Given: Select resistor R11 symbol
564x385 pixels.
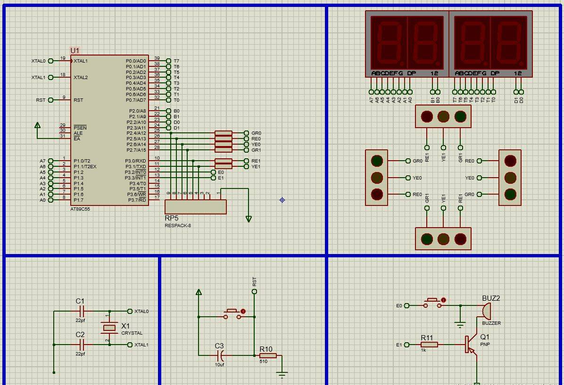Looking at the screenshot, I should point(429,345).
